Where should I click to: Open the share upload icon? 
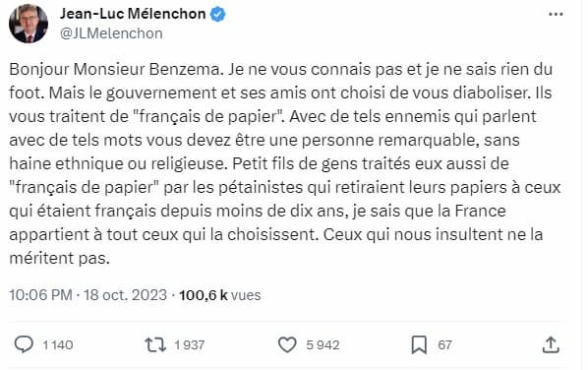(x=551, y=344)
